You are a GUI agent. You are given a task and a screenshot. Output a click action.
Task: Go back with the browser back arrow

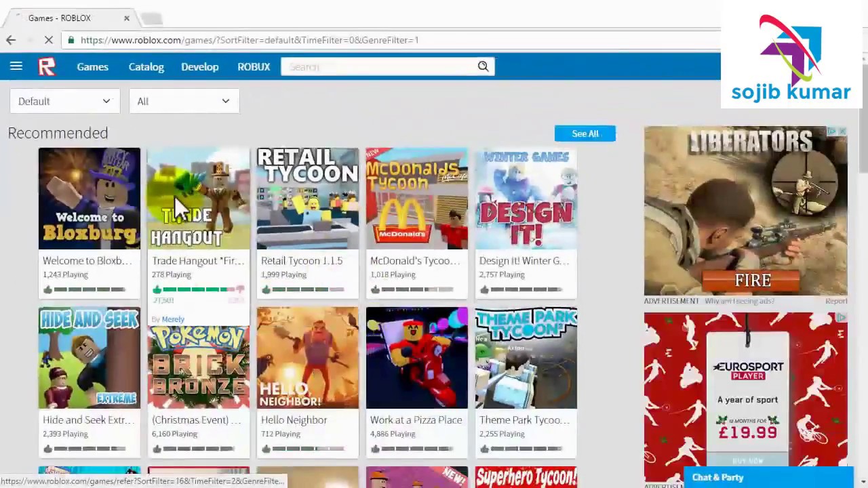(11, 40)
